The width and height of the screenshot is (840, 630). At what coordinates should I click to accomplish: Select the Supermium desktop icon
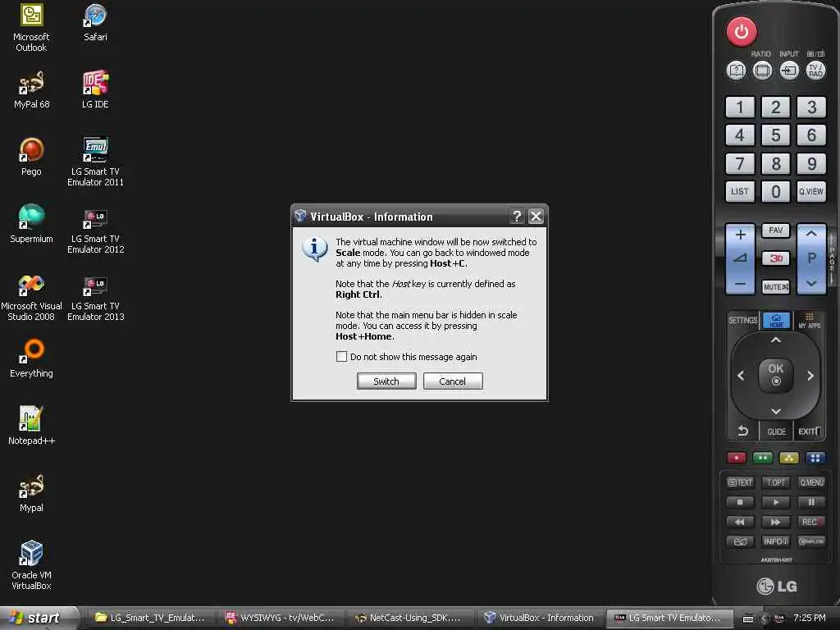(31, 224)
